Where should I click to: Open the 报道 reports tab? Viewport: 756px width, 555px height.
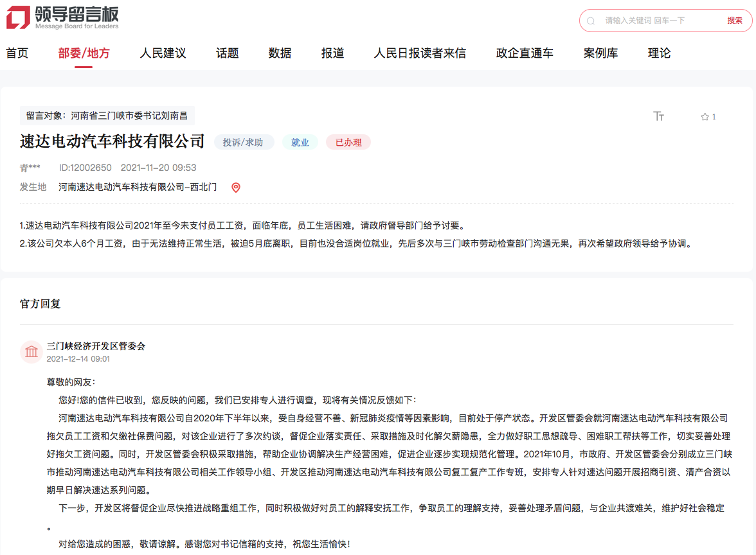coord(332,53)
